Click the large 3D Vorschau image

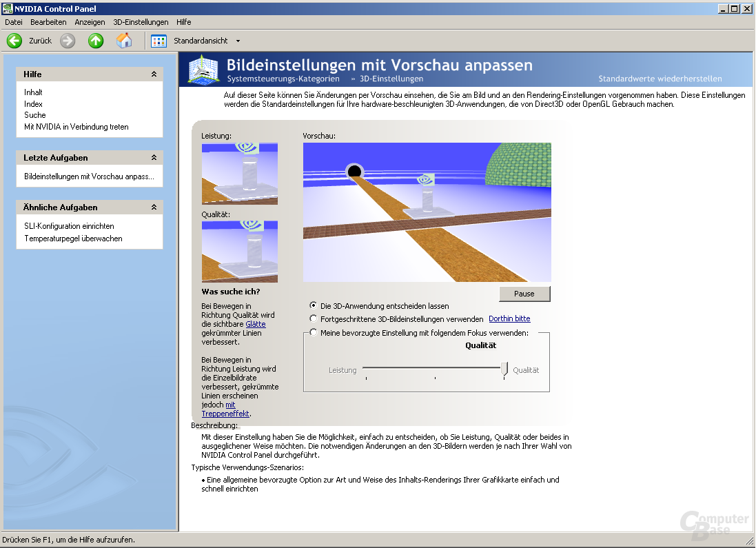click(427, 212)
